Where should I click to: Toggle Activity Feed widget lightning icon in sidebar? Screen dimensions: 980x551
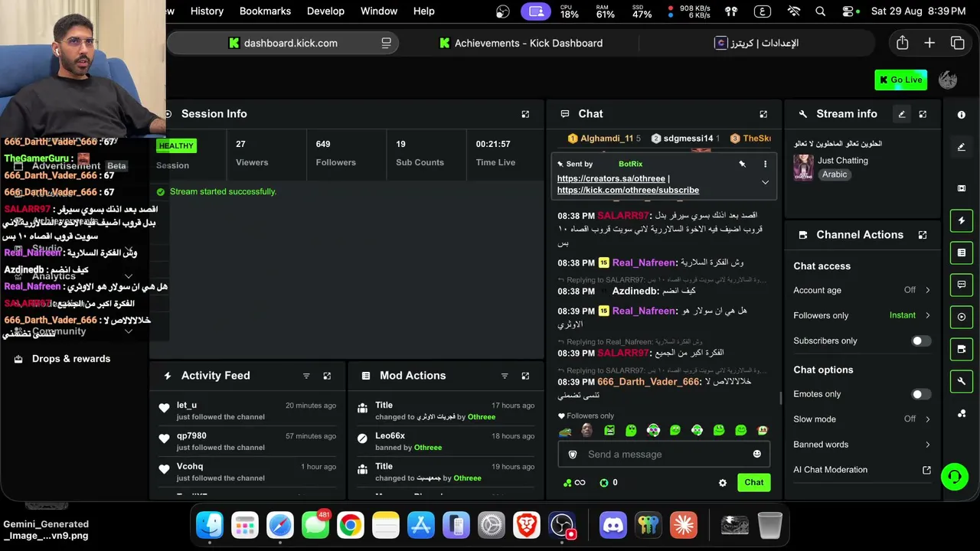pyautogui.click(x=962, y=220)
